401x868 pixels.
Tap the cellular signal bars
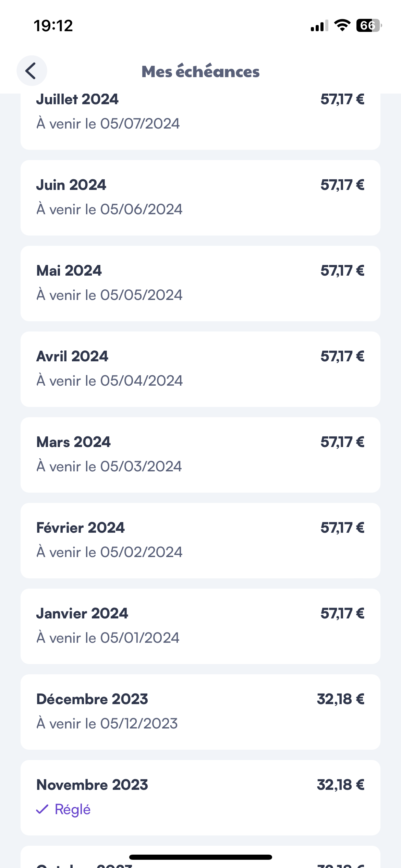(x=319, y=26)
